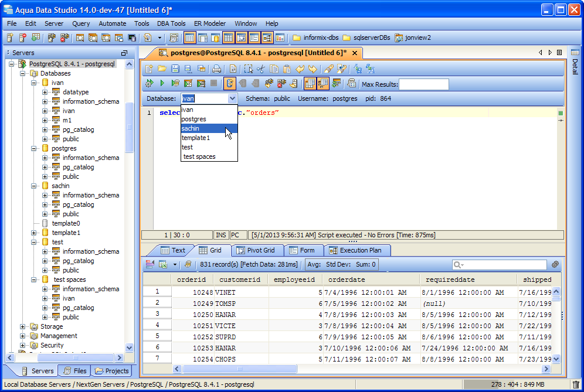
Task: Open the informix-dbs folder shortcut
Action: pyautogui.click(x=316, y=38)
